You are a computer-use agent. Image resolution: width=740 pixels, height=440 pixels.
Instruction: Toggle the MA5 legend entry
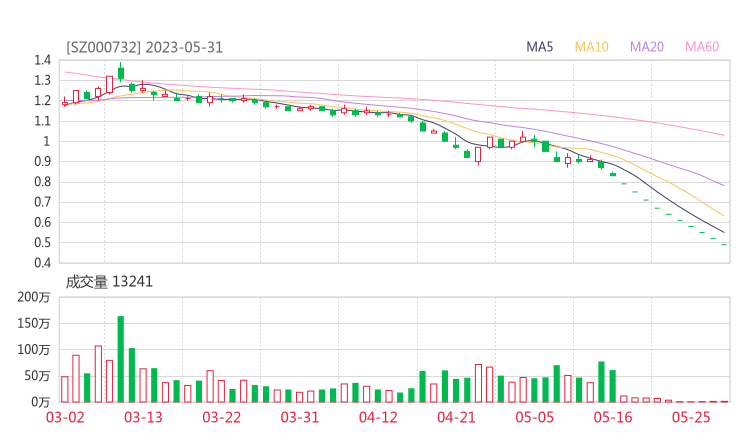click(x=540, y=46)
